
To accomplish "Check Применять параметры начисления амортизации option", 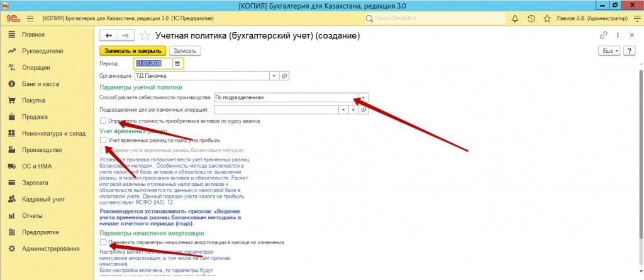I will [x=103, y=242].
